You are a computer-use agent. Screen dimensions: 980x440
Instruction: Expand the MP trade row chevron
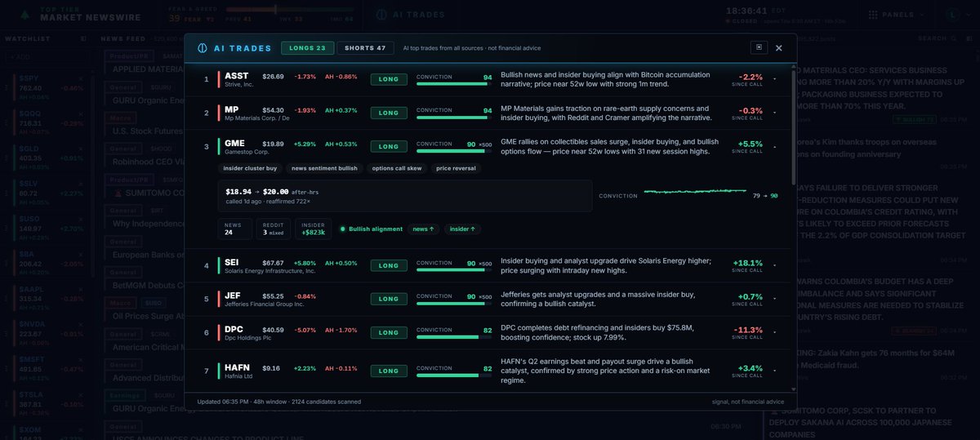tap(774, 113)
